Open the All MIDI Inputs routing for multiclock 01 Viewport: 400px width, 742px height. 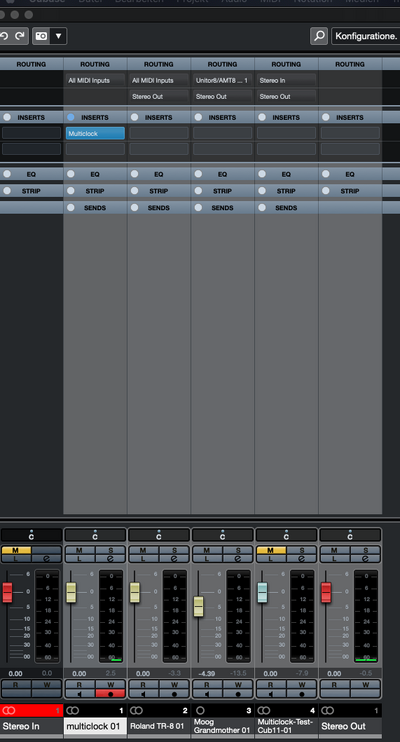click(x=95, y=80)
